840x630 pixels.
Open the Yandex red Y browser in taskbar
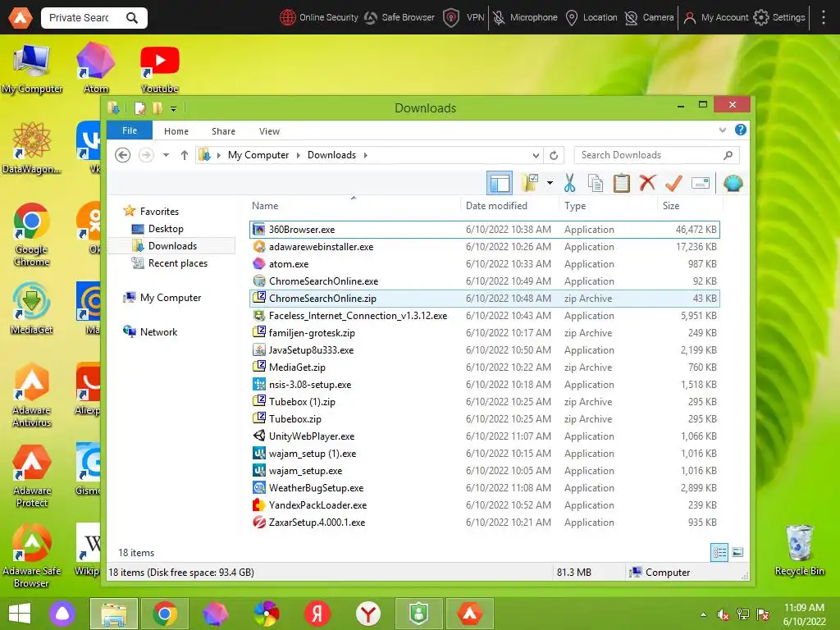tap(368, 614)
